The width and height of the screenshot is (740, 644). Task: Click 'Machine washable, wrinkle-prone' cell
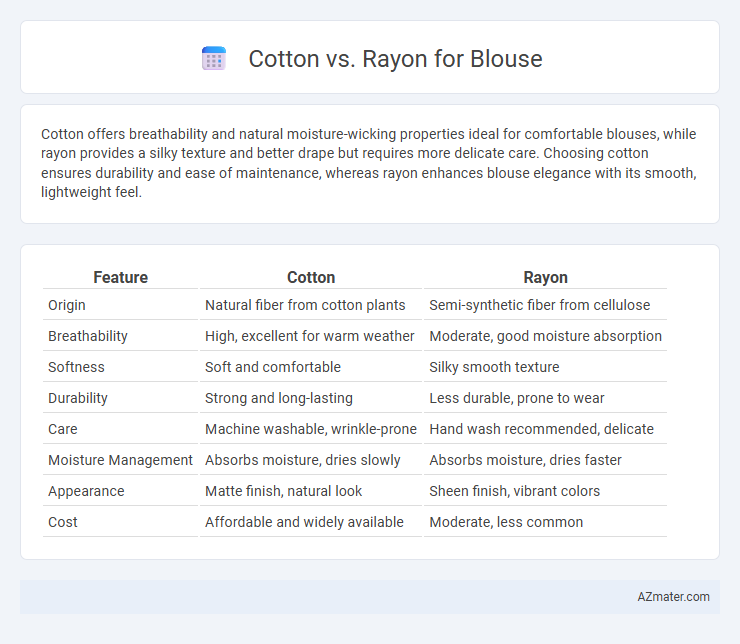(x=311, y=429)
